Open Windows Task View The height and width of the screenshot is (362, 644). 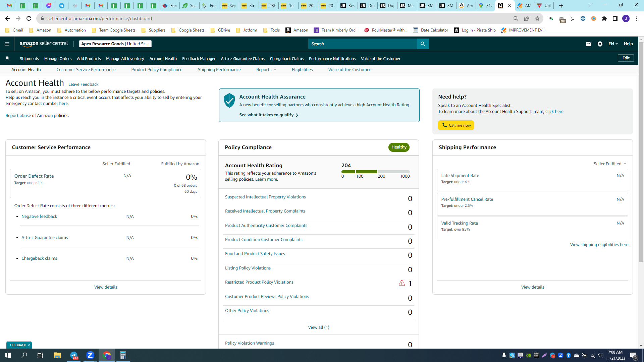pyautogui.click(x=40, y=355)
